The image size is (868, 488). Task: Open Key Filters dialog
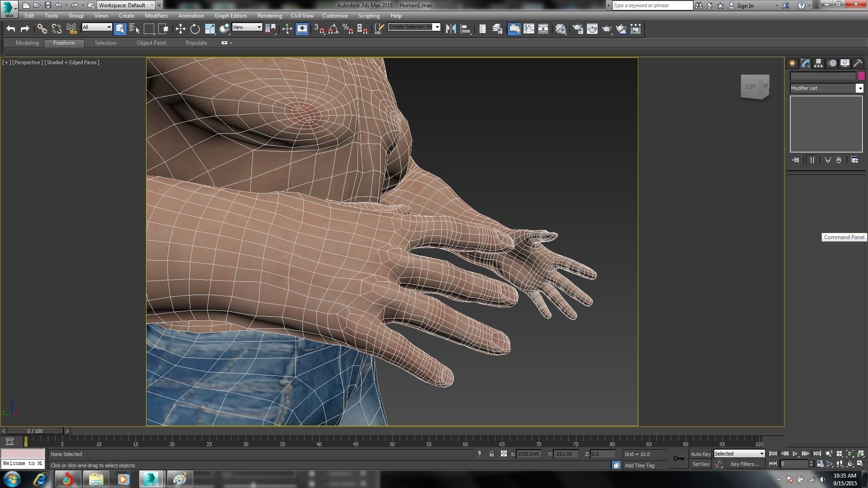point(745,464)
